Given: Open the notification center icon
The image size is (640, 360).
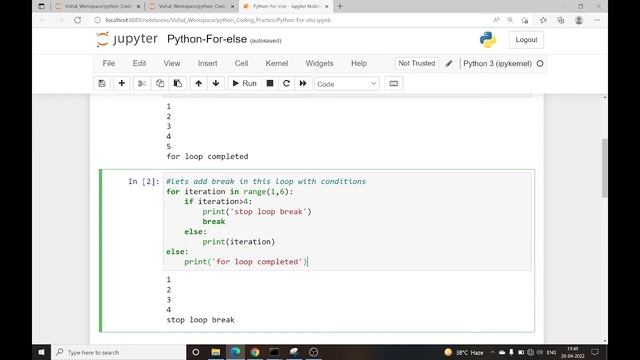Looking at the screenshot, I should coord(595,352).
